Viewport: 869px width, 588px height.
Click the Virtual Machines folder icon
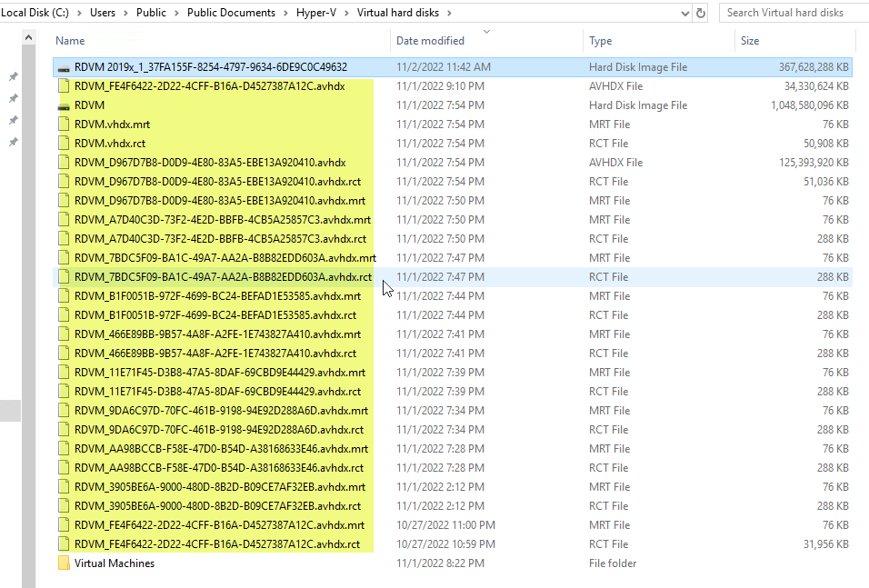[64, 563]
